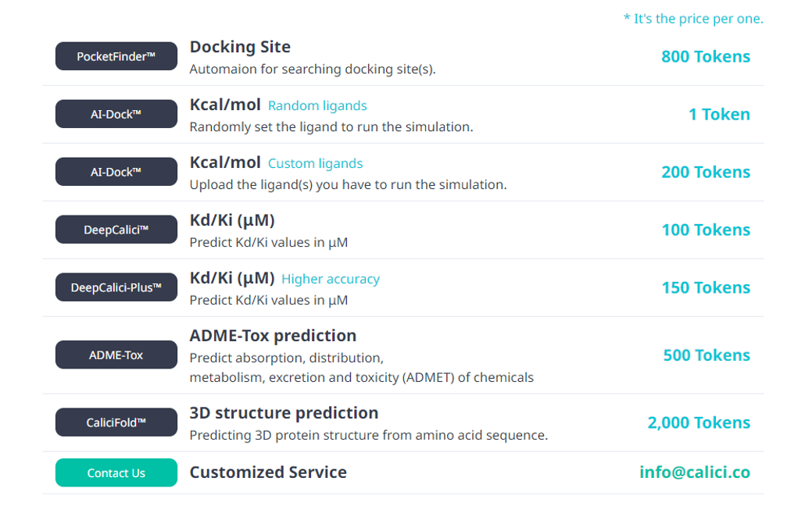Choose the DeepCalici-Plus™ button
This screenshot has width=812, height=506.
[x=116, y=287]
